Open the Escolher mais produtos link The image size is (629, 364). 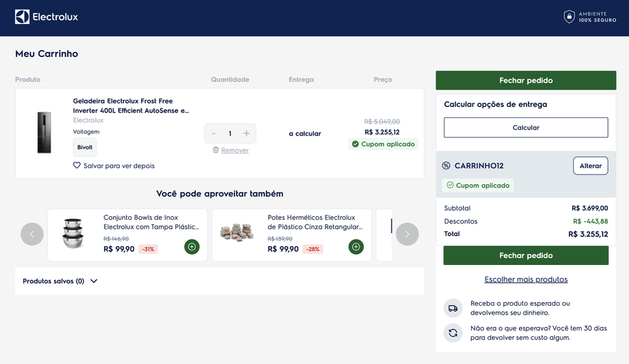click(x=526, y=280)
